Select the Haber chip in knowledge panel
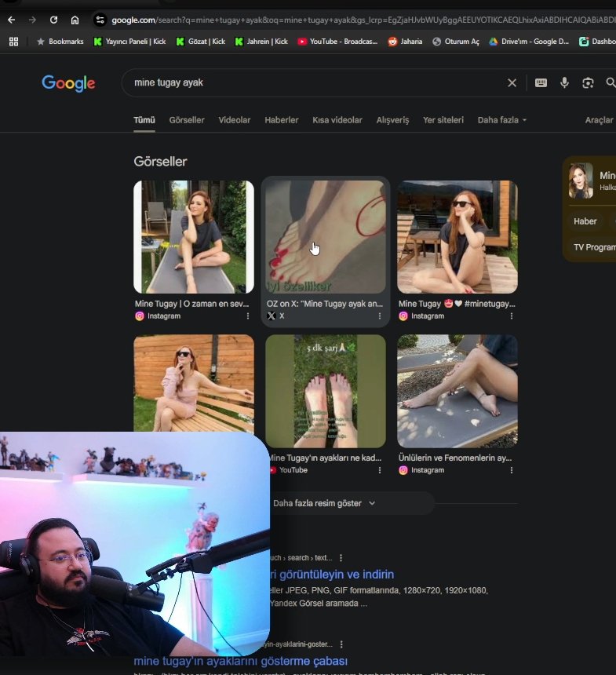The image size is (616, 675). 585,221
